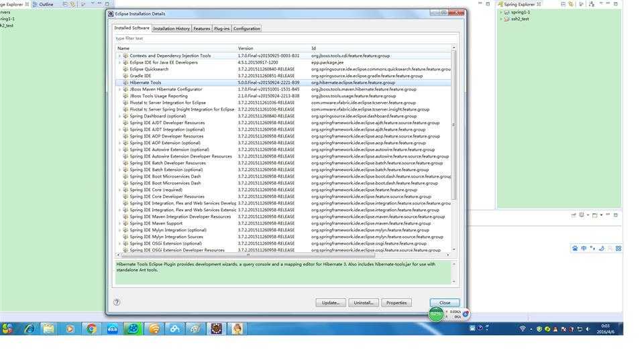Sort list by Id column header
This screenshot has width=644, height=362.
(x=380, y=48)
